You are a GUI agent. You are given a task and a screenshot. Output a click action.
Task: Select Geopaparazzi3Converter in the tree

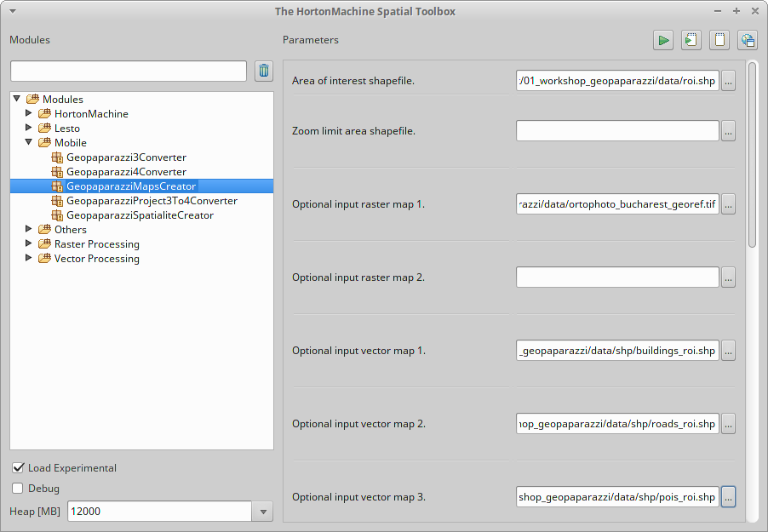[126, 157]
